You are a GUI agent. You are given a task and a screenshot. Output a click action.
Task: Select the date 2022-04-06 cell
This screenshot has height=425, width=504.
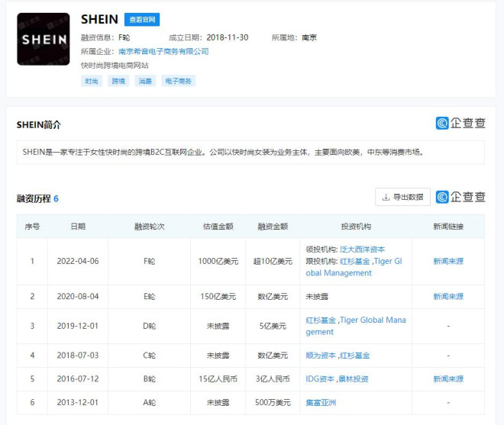[78, 261]
